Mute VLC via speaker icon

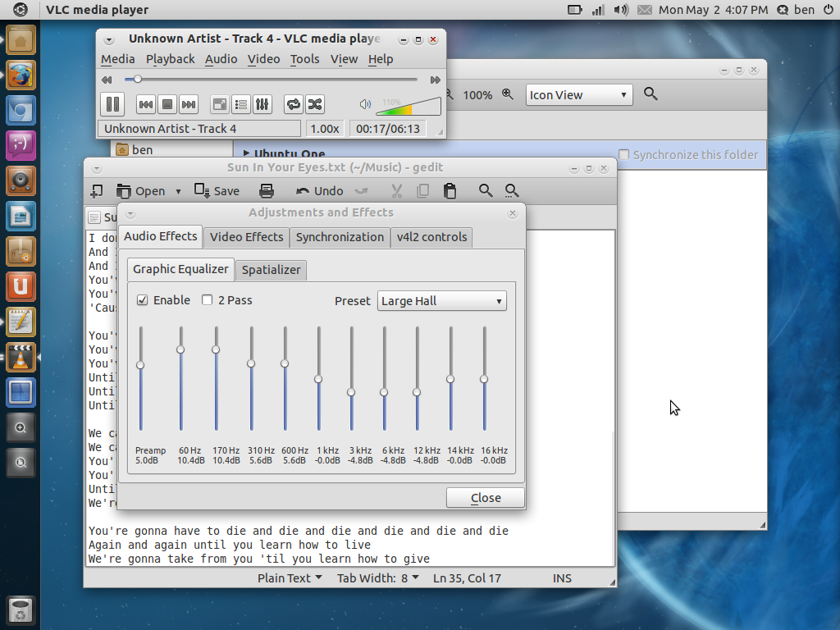(365, 104)
